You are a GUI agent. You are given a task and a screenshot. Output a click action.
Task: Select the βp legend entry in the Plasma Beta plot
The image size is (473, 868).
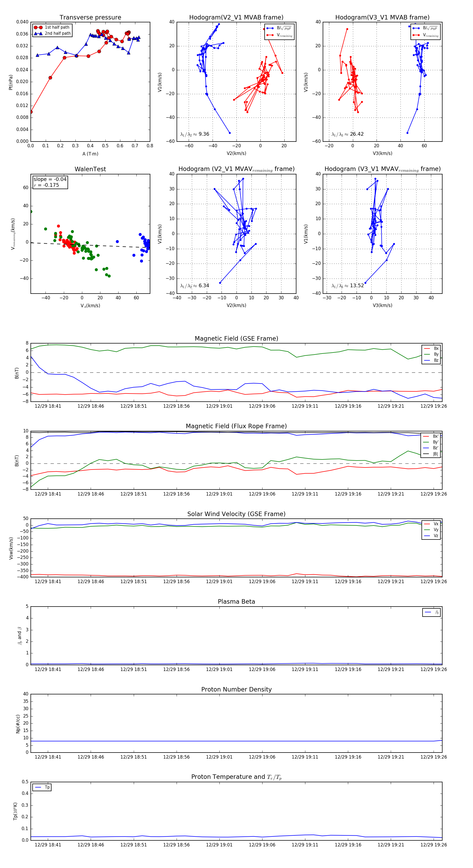[x=431, y=612]
